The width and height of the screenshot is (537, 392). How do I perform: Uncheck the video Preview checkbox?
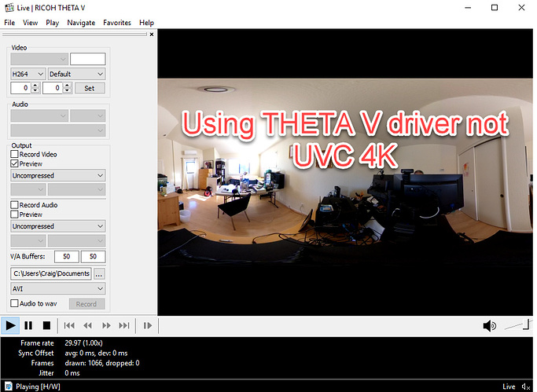point(14,164)
